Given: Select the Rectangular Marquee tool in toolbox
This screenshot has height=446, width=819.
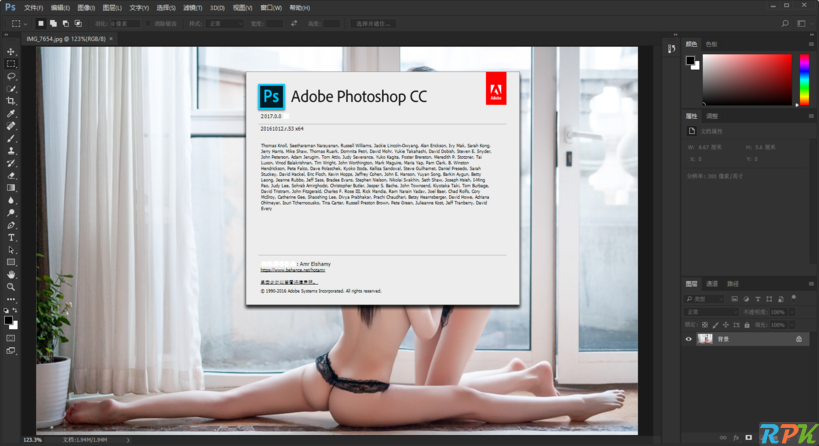Looking at the screenshot, I should pyautogui.click(x=11, y=64).
